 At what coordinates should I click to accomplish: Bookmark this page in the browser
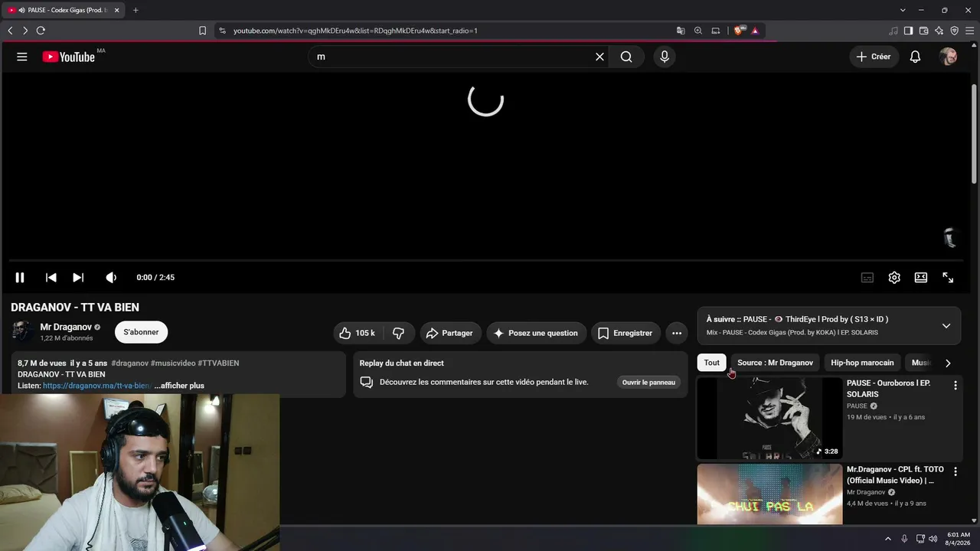[202, 31]
